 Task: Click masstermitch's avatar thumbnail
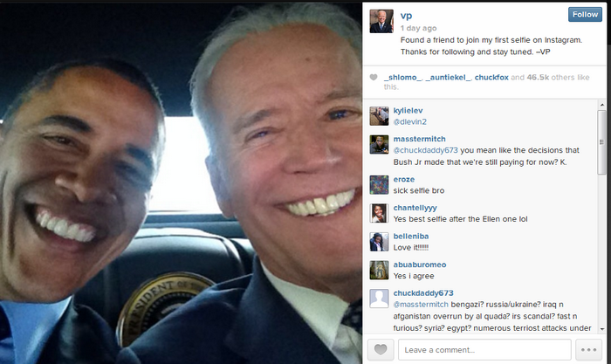[379, 145]
